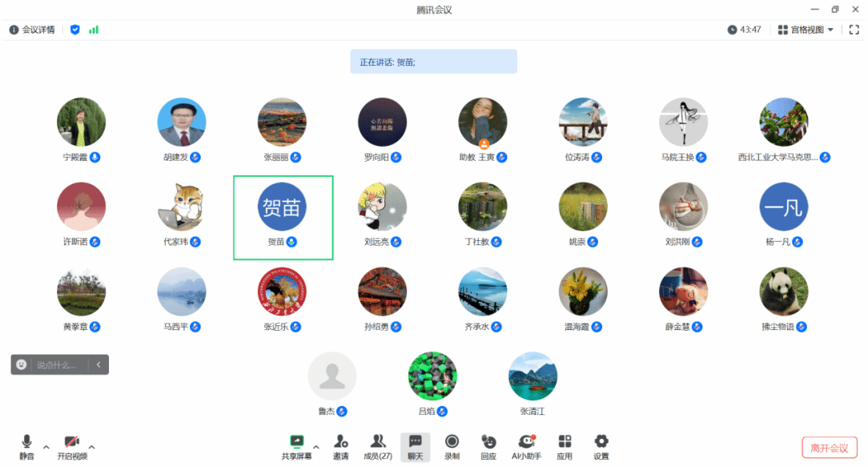The image size is (868, 467).
Task: Expand audio options arrow beside 静音
Action: click(x=46, y=446)
